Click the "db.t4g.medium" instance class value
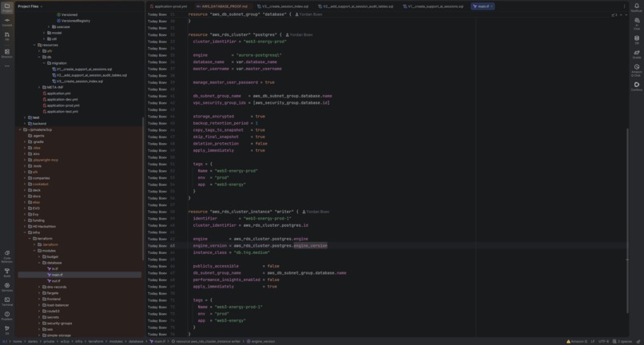 coord(252,252)
